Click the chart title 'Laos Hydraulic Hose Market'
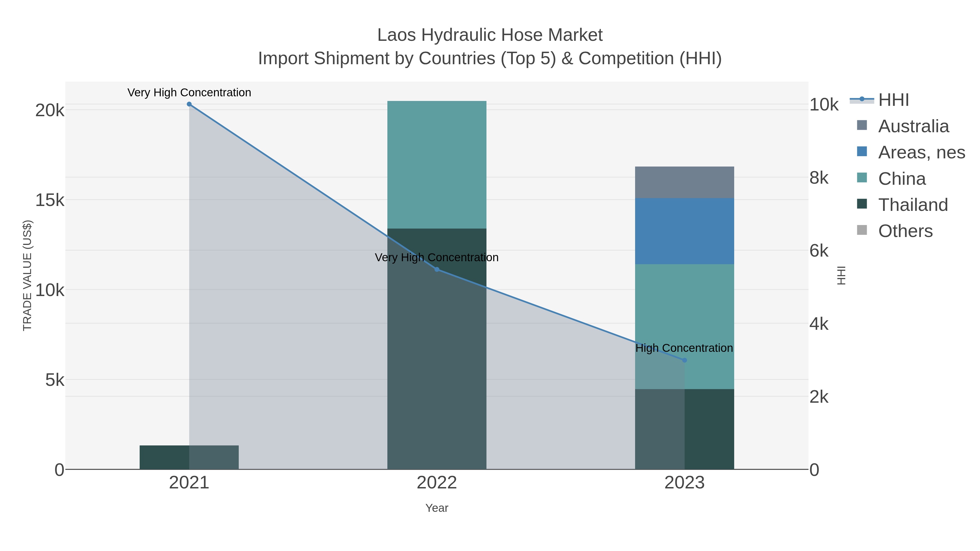Image resolution: width=980 pixels, height=551 pixels. (x=490, y=35)
